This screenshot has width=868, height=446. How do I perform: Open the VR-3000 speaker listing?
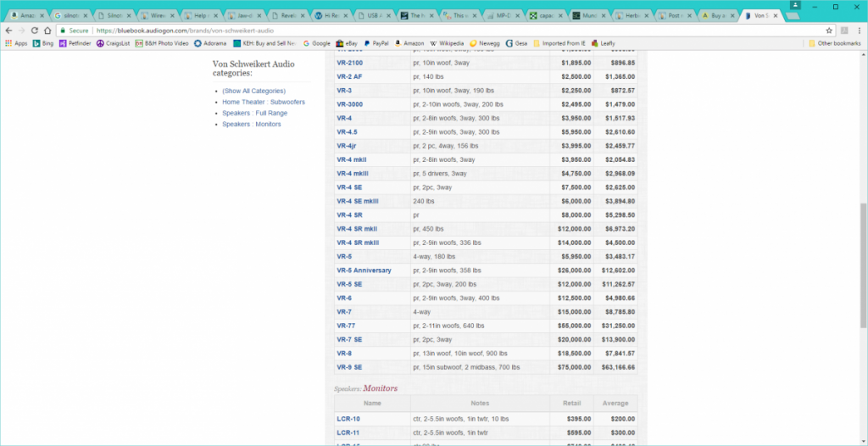[349, 104]
